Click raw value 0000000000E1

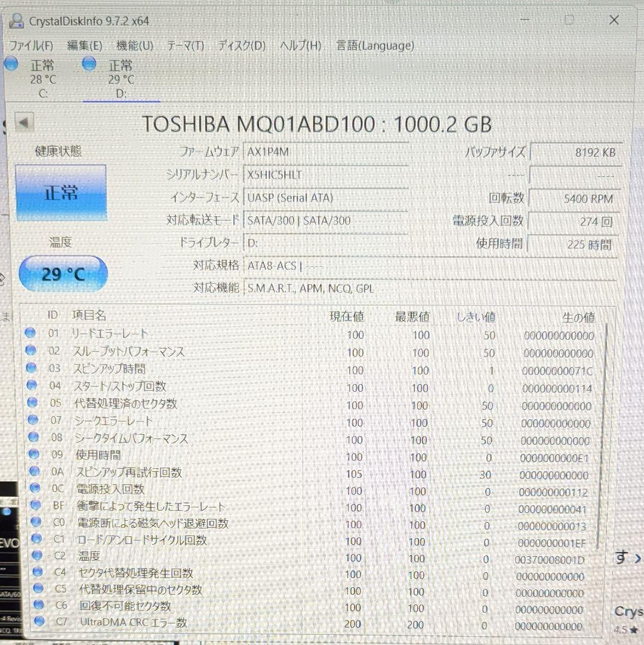point(554,458)
